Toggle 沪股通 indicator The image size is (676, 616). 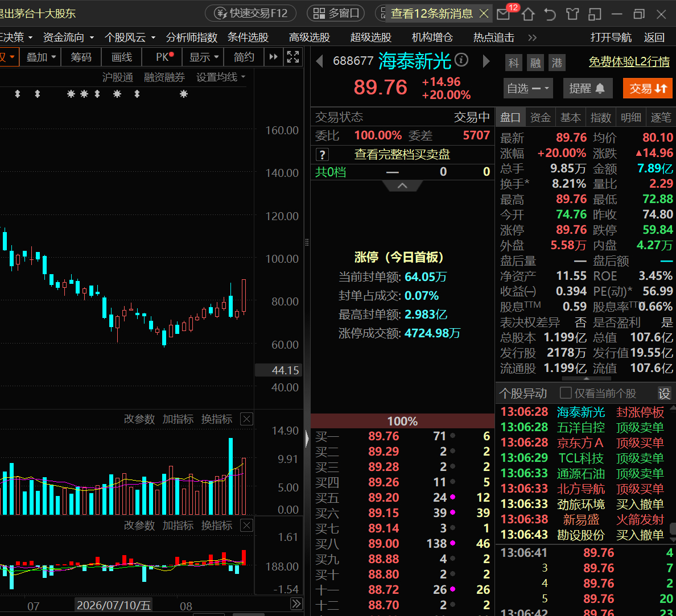[118, 77]
